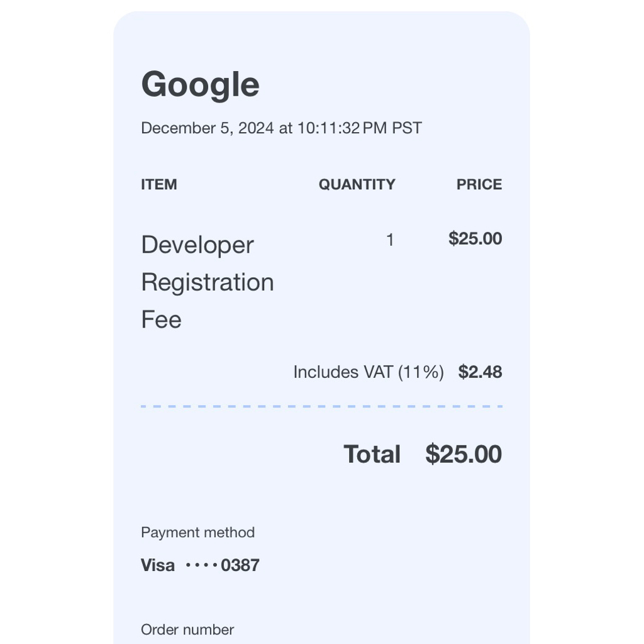
Task: Click the quantity value 1
Action: pos(390,240)
